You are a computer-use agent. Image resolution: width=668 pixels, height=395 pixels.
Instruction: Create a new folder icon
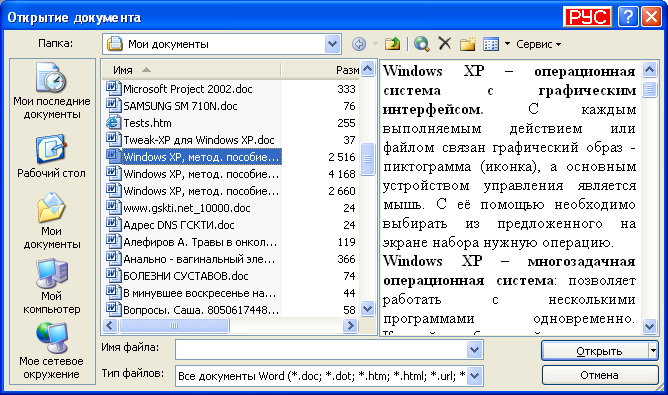[x=467, y=44]
